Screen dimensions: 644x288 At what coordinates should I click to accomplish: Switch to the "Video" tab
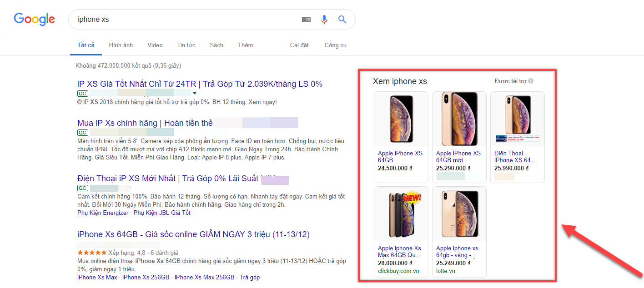tap(155, 45)
